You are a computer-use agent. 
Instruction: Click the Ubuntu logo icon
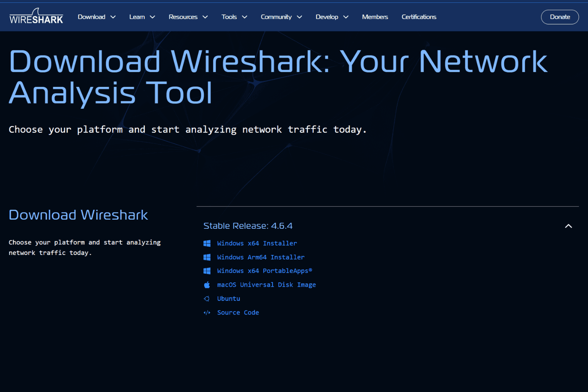[x=207, y=299]
